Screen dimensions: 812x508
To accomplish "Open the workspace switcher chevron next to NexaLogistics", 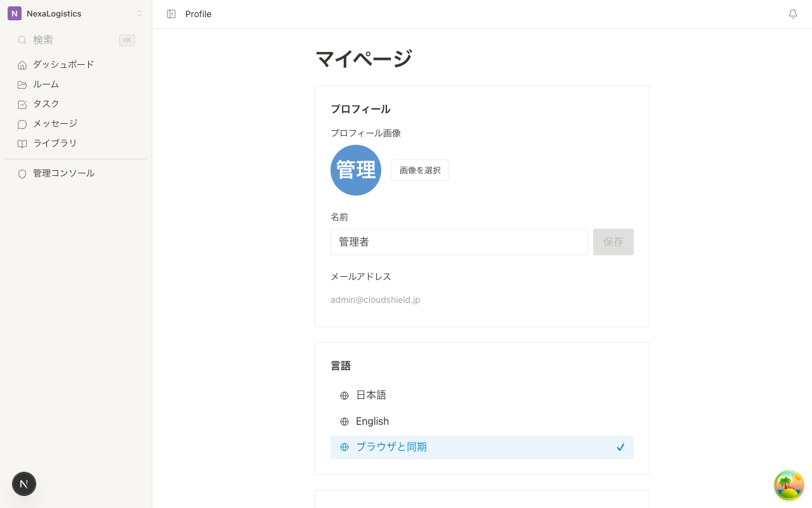I will pos(140,13).
